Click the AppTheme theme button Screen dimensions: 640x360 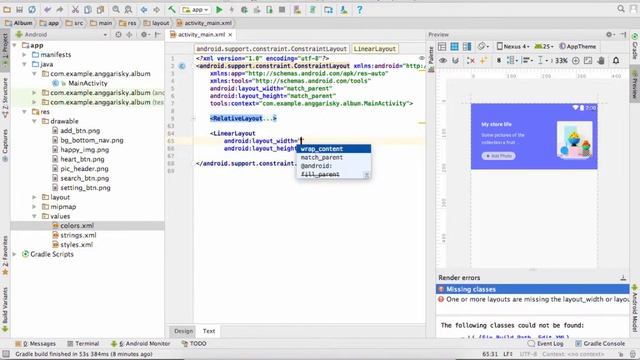[x=578, y=47]
